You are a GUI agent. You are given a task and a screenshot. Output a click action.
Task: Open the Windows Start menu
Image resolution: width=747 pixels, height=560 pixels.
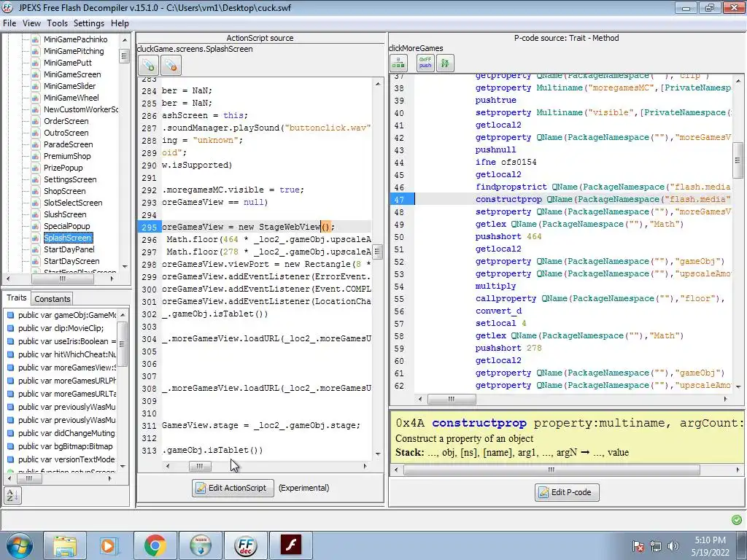coord(19,545)
